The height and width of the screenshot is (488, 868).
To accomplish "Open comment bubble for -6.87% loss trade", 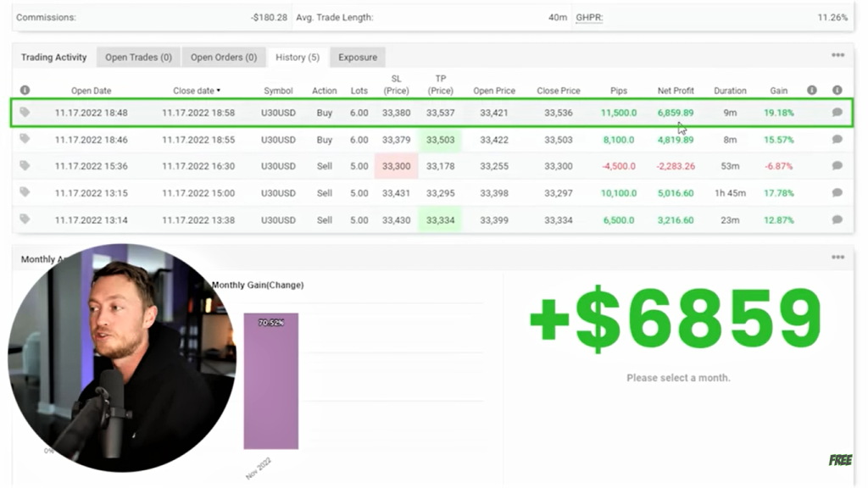I will point(837,166).
